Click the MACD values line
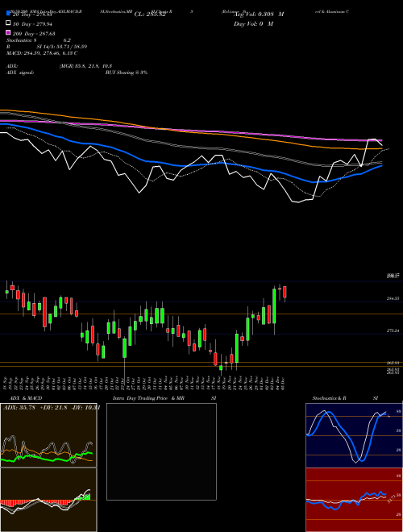Screen dimensions: 403x532 (x=42, y=53)
